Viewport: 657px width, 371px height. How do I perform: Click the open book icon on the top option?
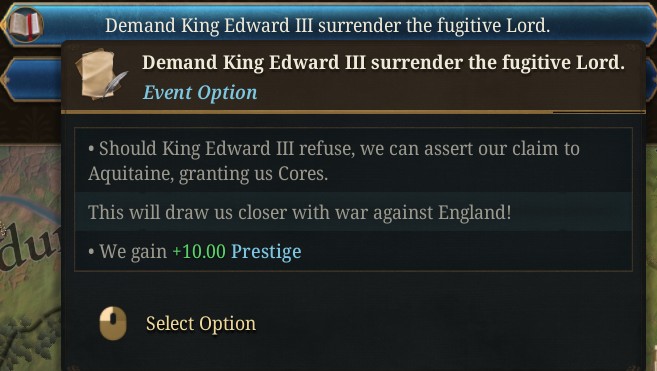pyautogui.click(x=25, y=24)
